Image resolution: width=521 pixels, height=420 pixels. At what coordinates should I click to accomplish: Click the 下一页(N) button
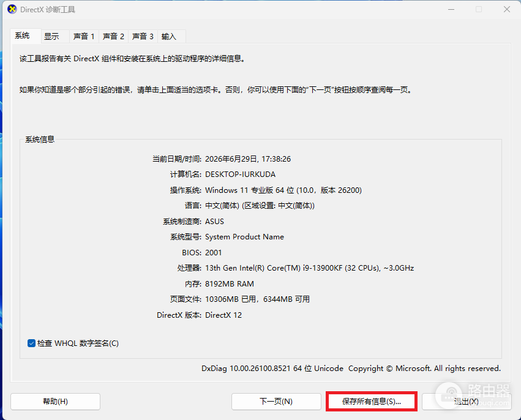pos(276,402)
